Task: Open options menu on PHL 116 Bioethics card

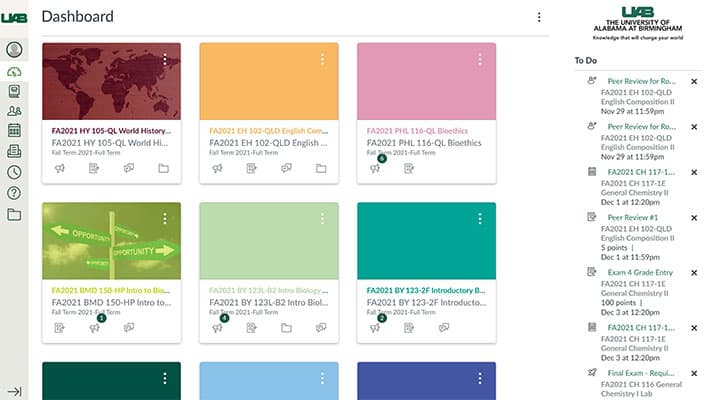Action: pos(480,59)
